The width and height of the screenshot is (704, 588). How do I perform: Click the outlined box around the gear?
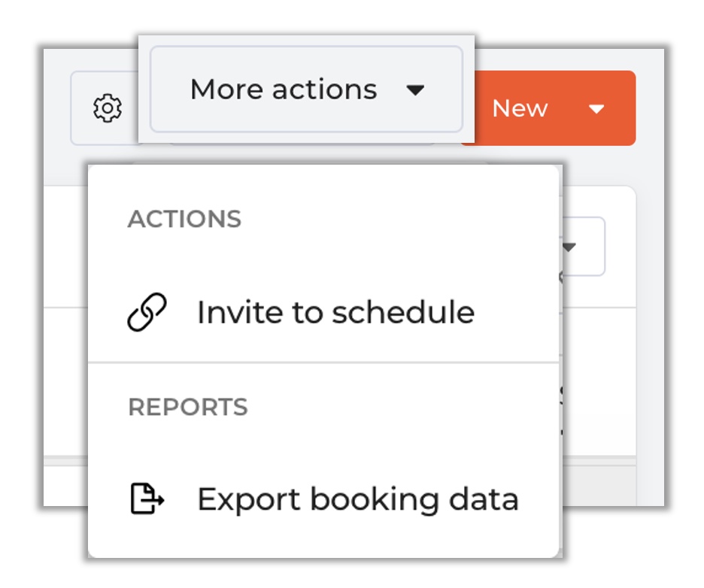point(105,108)
